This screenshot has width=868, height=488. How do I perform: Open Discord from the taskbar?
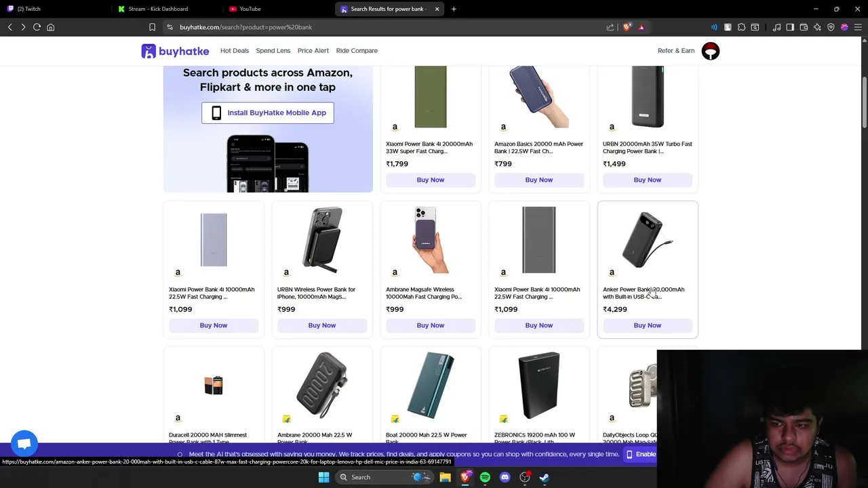coord(505,477)
